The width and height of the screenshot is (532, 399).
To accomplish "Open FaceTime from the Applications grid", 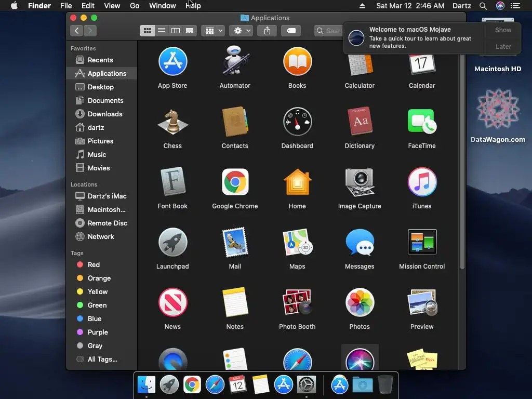I will click(x=422, y=122).
